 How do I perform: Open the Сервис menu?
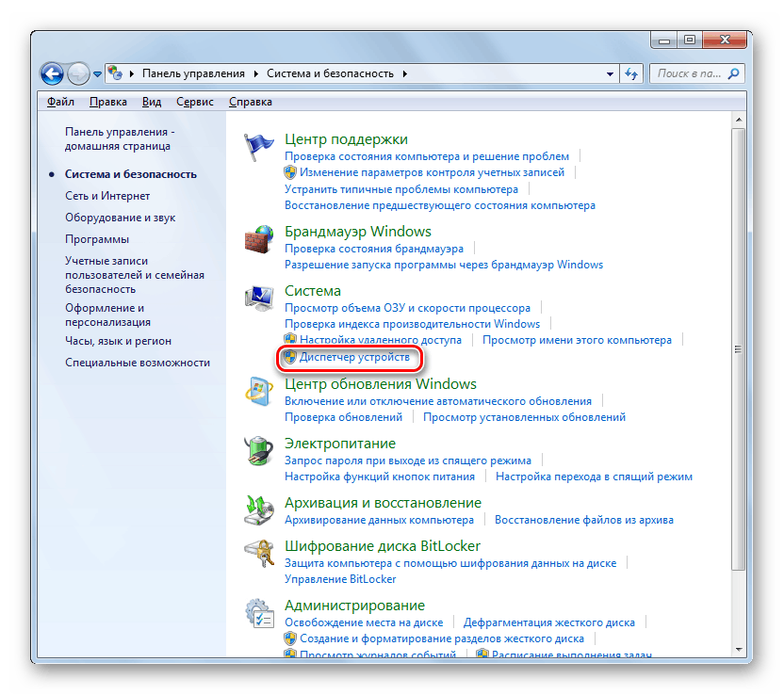(x=194, y=101)
